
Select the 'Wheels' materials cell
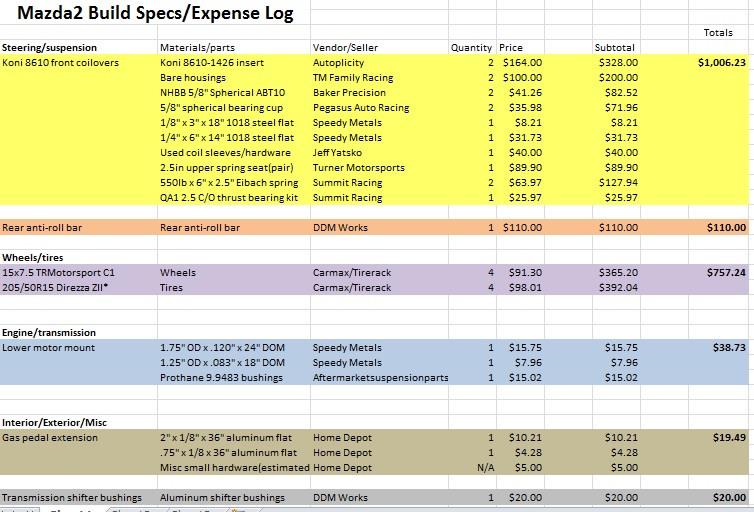click(x=234, y=273)
